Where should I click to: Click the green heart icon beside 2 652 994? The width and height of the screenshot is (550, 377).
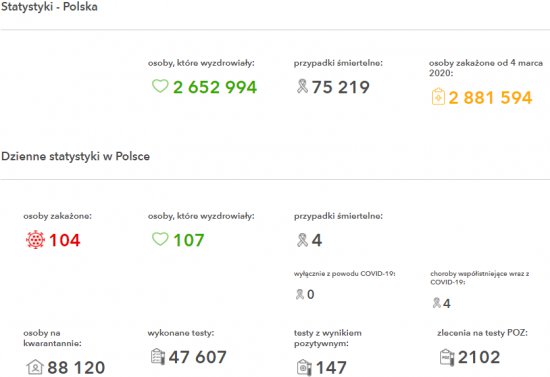[160, 86]
